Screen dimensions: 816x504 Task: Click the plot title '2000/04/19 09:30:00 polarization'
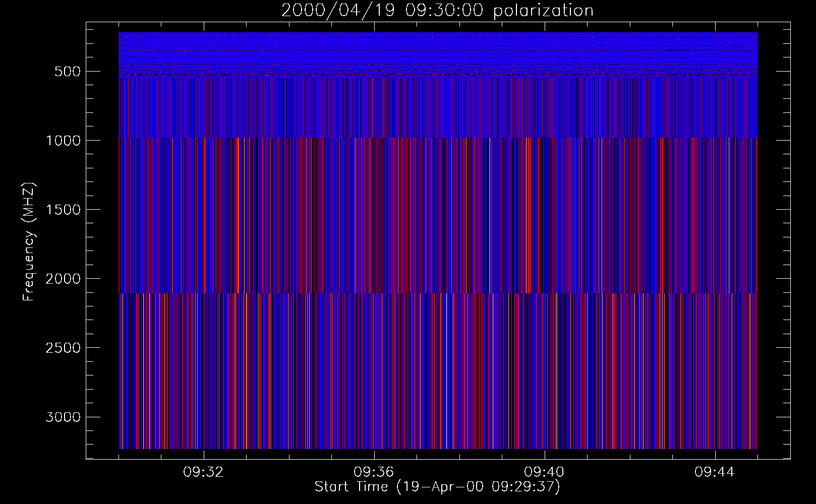[437, 11]
